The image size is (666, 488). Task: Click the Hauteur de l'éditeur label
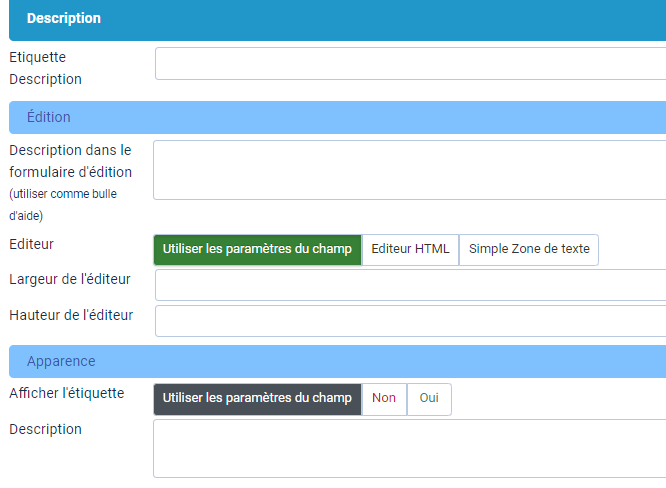(x=71, y=315)
